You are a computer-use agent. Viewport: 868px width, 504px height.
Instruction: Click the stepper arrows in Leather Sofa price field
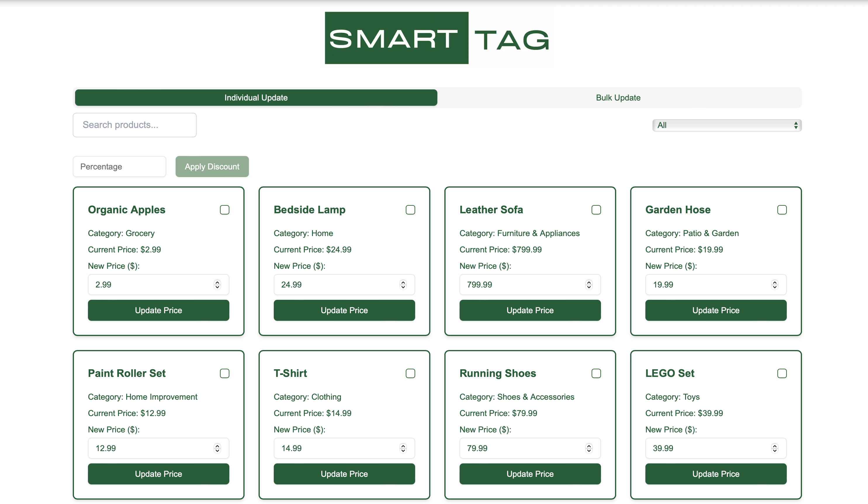[589, 285]
